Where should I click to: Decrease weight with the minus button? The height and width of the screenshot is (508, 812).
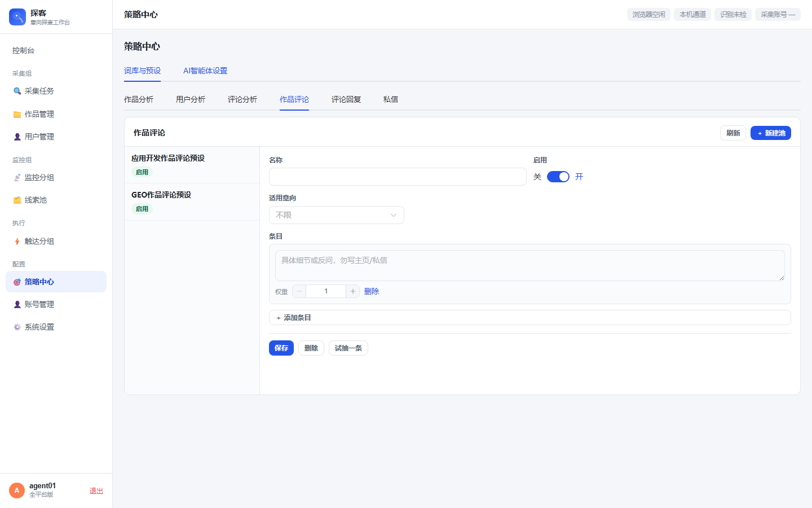click(x=299, y=291)
